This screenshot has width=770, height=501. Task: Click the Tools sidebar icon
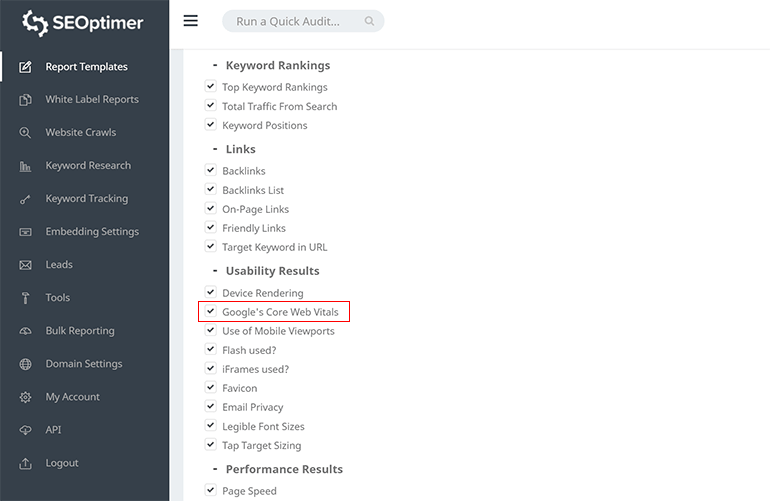(25, 298)
